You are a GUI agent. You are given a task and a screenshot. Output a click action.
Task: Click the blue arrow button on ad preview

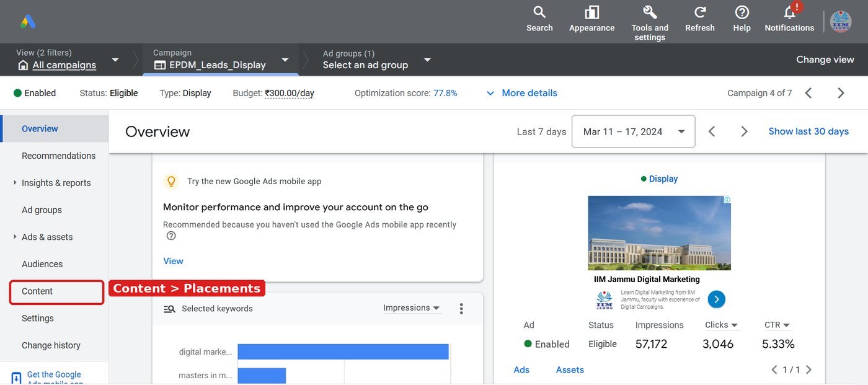(x=716, y=299)
